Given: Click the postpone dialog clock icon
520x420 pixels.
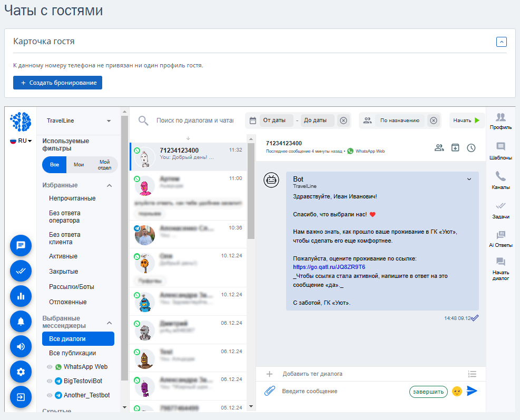Looking at the screenshot, I should pyautogui.click(x=471, y=148).
